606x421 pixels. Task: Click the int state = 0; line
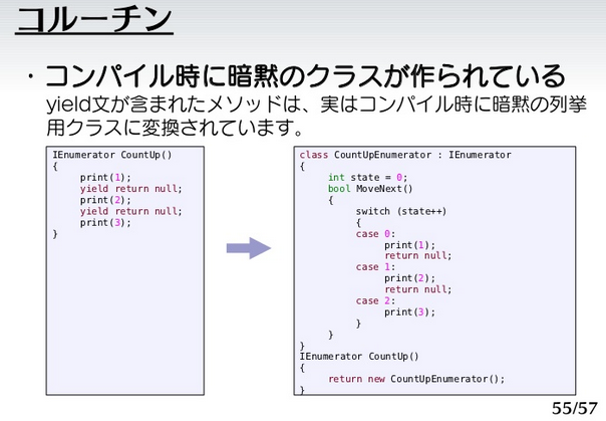coord(367,177)
